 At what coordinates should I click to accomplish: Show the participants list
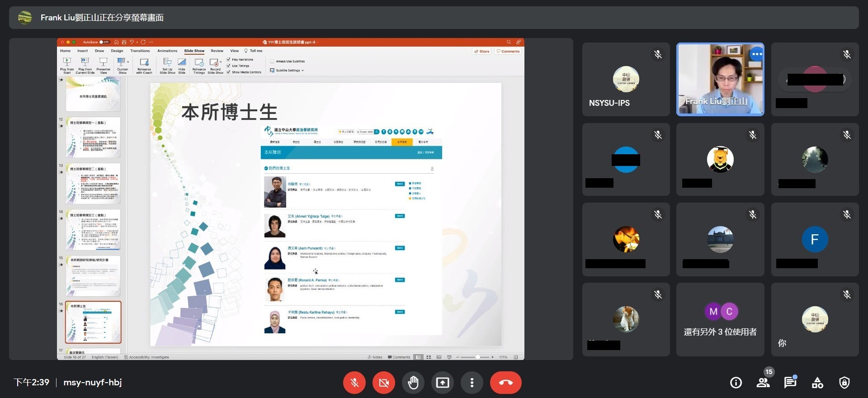tap(763, 383)
